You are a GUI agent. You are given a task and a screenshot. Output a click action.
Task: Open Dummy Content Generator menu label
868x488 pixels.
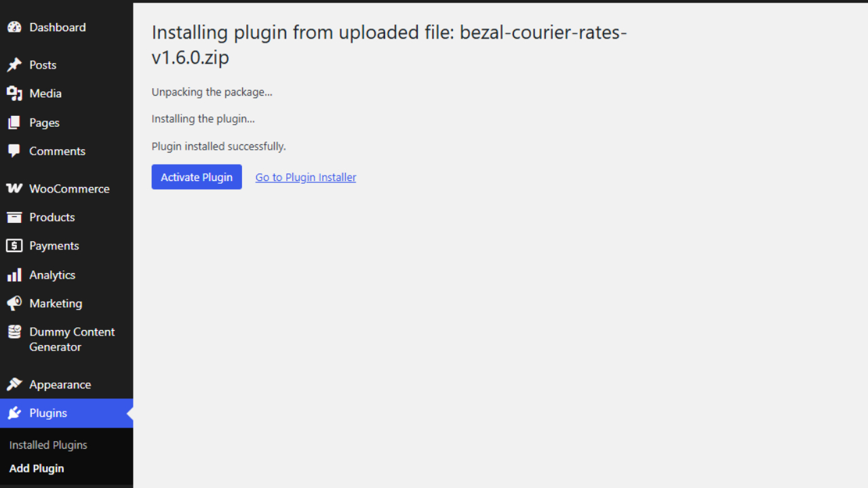point(72,340)
